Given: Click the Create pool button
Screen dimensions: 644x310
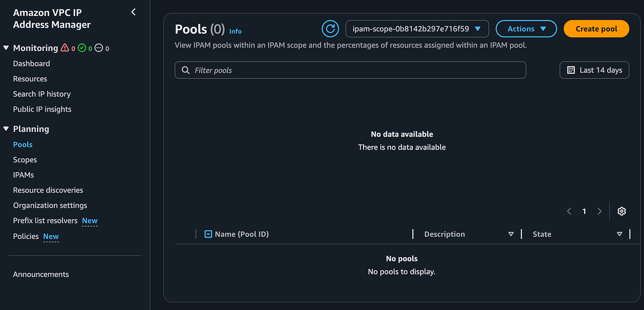Looking at the screenshot, I should (596, 29).
